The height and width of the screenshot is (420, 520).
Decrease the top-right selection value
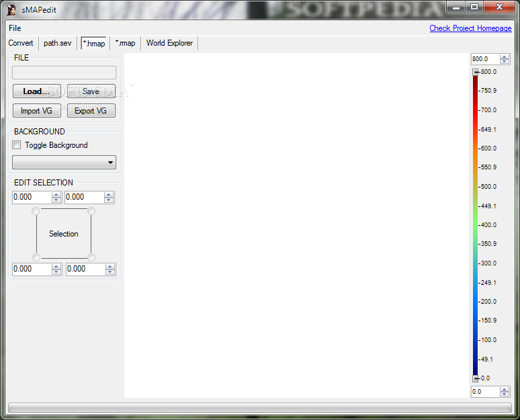(109, 200)
